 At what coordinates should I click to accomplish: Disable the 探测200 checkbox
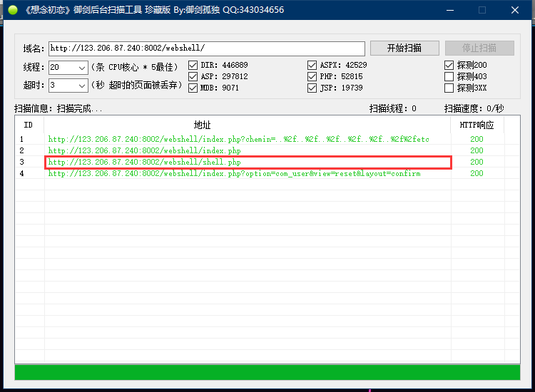coord(449,65)
